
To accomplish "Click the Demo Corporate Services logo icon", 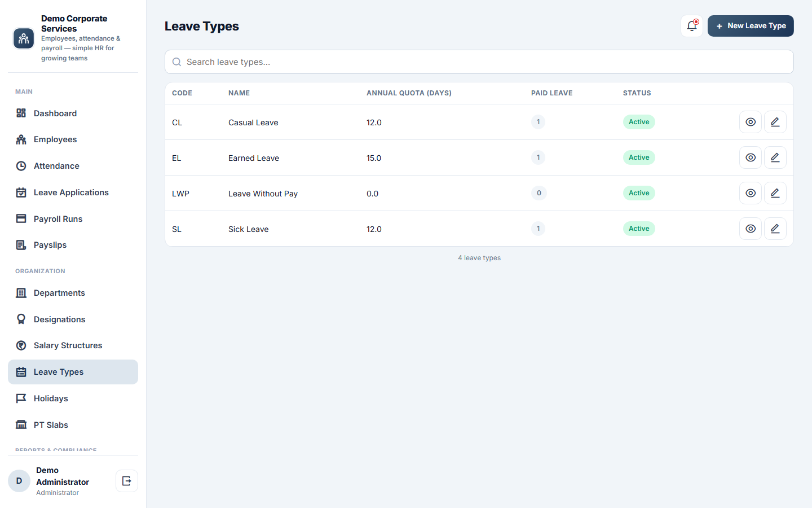I will click(24, 38).
